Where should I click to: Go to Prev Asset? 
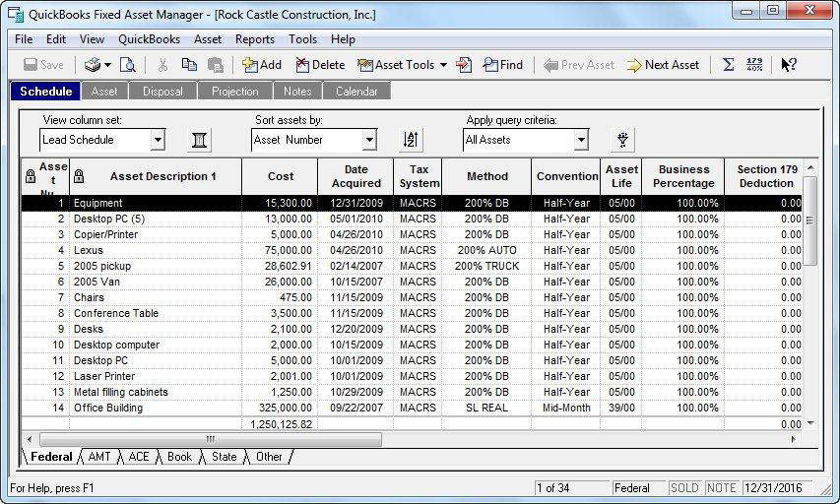[x=579, y=65]
